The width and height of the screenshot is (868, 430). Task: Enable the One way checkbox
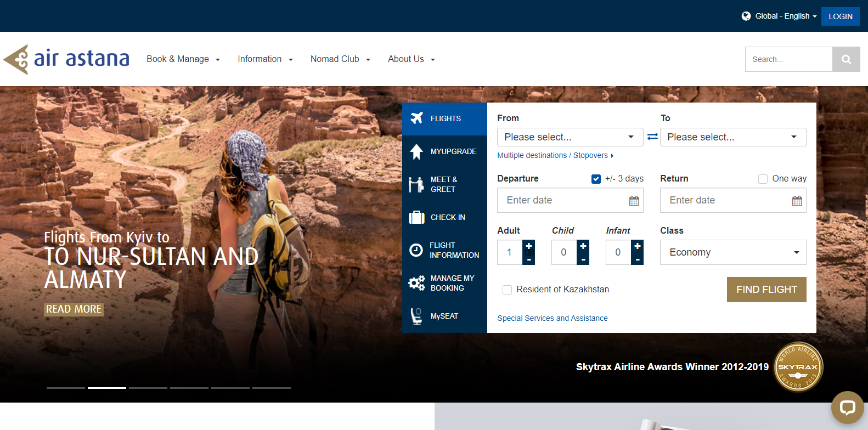(x=763, y=179)
